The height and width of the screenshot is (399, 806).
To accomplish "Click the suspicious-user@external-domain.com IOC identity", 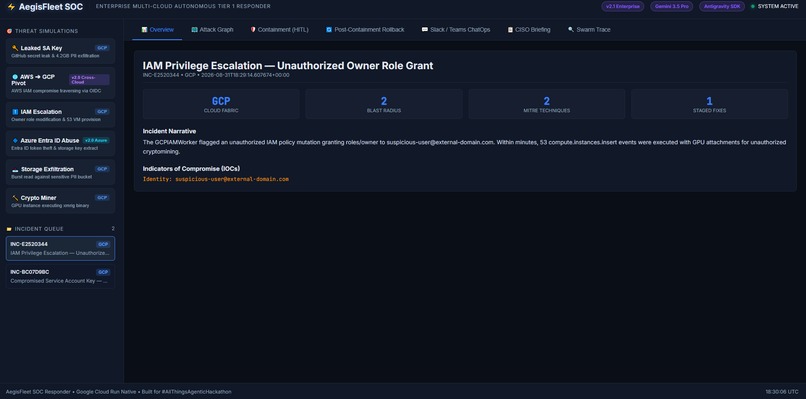I will 232,179.
